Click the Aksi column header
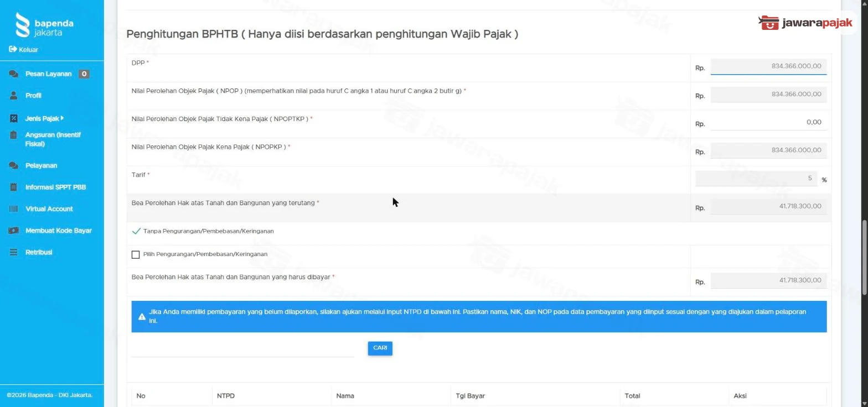 pos(740,396)
